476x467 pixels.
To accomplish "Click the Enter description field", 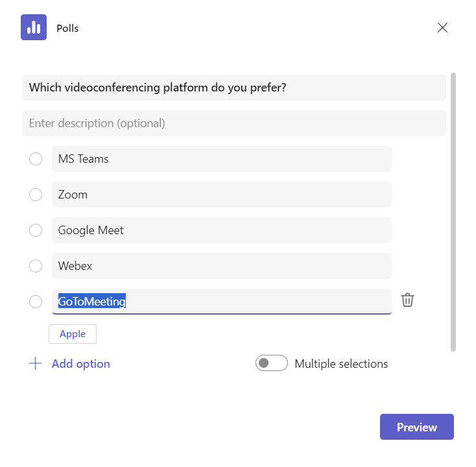I will pyautogui.click(x=234, y=123).
